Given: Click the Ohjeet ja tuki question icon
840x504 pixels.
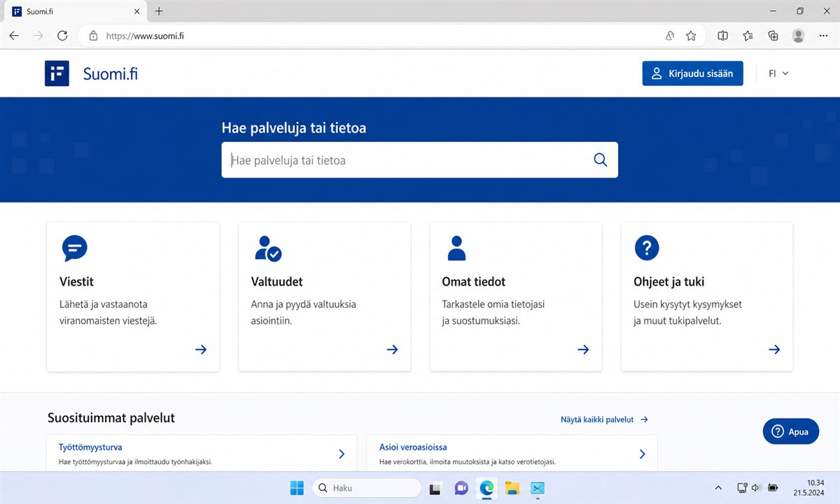Looking at the screenshot, I should pos(647,248).
